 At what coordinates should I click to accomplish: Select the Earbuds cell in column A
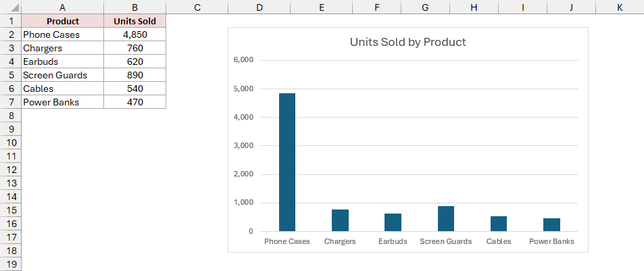[x=62, y=61]
